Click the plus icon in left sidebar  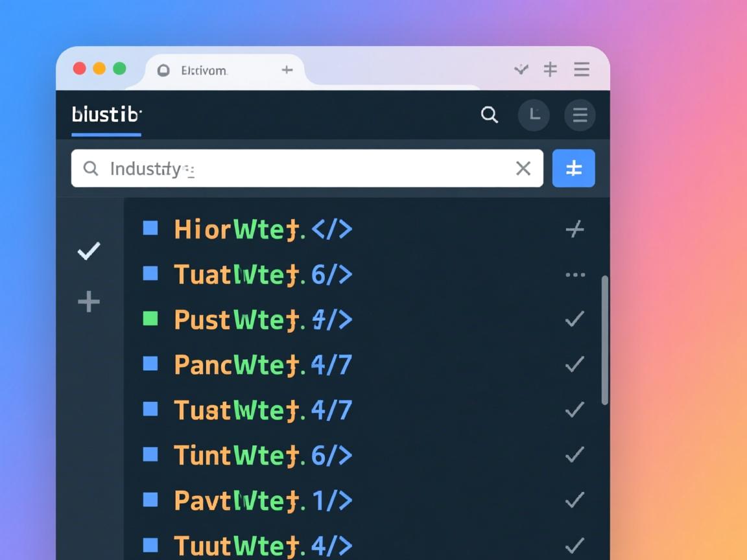pos(89,301)
